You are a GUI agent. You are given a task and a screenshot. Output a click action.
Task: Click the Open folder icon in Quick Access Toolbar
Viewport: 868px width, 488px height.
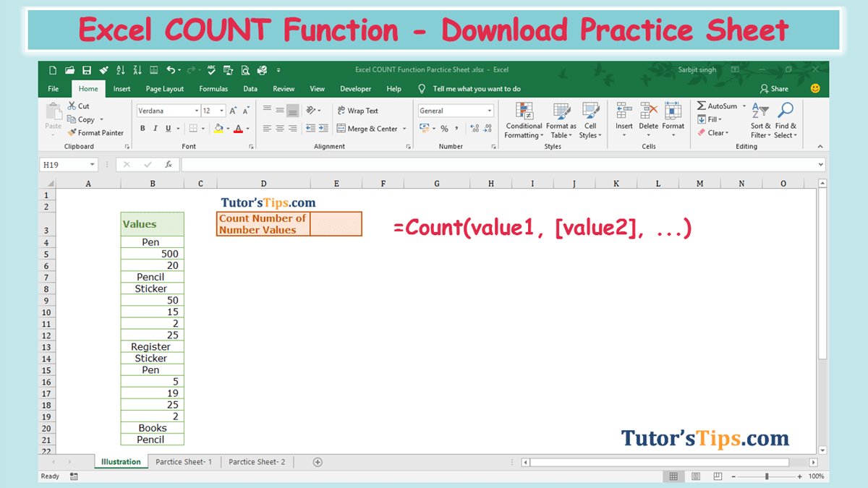[70, 70]
